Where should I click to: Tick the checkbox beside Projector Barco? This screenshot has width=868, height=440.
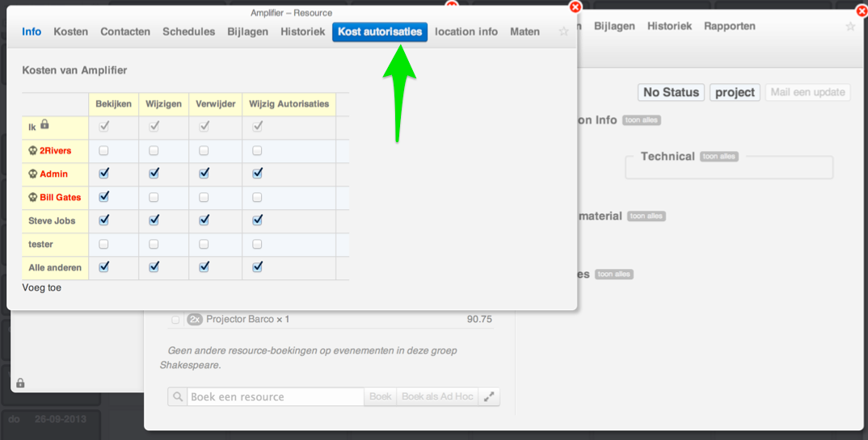[x=175, y=320]
